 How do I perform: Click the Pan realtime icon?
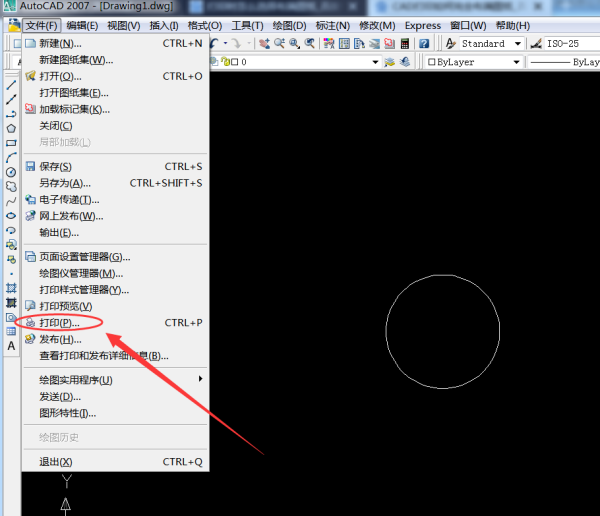tap(264, 44)
